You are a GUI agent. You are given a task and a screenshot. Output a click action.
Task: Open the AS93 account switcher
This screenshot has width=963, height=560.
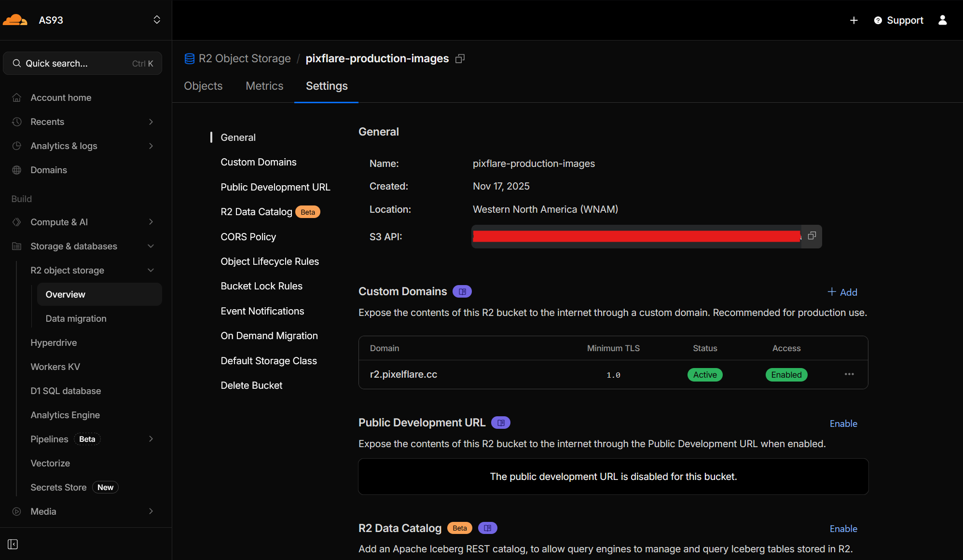pos(157,20)
